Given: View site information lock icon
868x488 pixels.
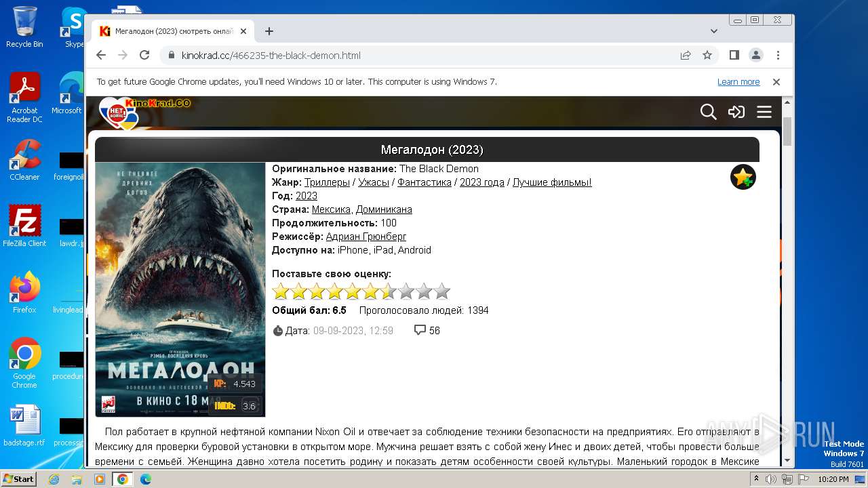Looking at the screenshot, I should [x=171, y=56].
